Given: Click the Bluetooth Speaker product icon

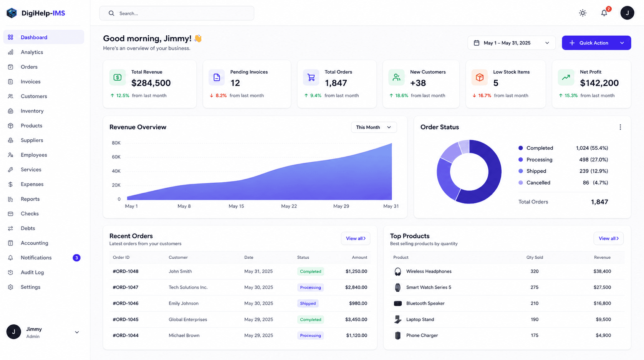Looking at the screenshot, I should [x=398, y=304].
